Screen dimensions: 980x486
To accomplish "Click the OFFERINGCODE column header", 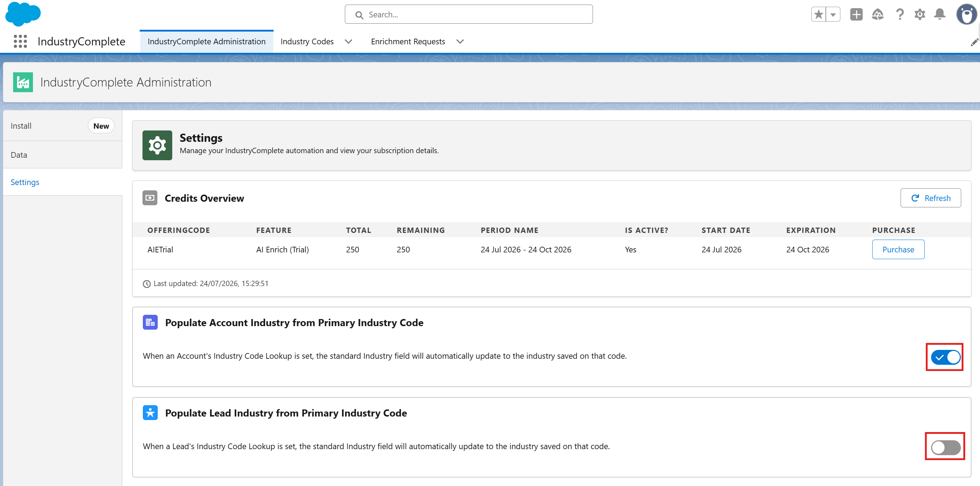I will (x=178, y=230).
